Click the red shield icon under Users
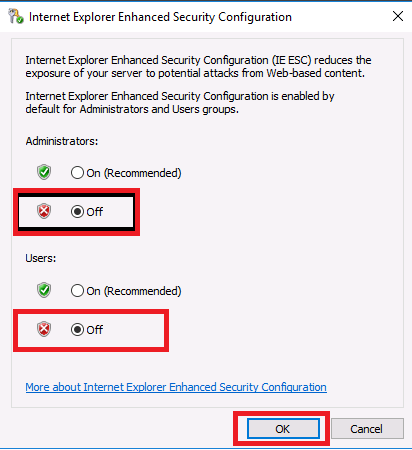412x450 pixels. click(x=44, y=329)
